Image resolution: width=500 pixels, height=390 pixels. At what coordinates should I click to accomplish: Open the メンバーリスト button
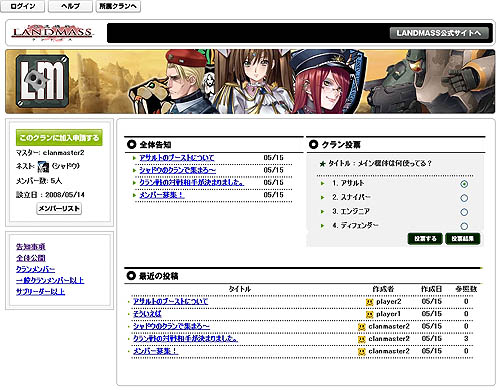coord(59,209)
